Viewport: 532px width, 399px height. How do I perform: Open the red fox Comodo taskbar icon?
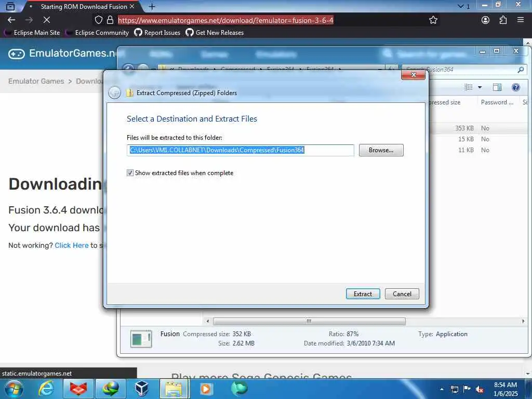pos(78,389)
